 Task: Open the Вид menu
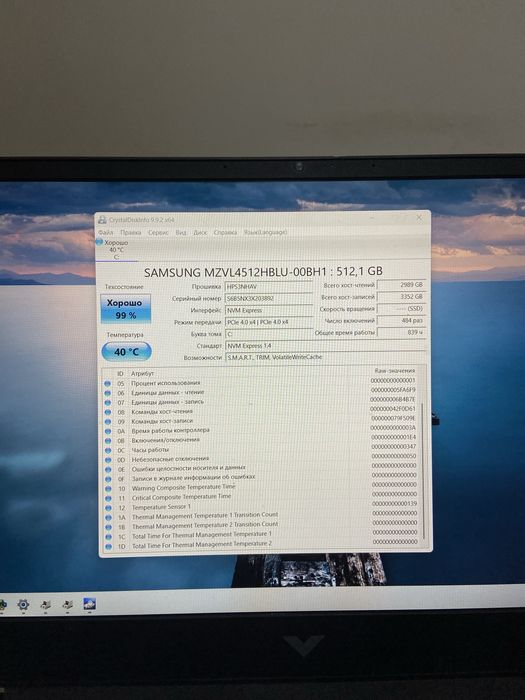pyautogui.click(x=181, y=233)
